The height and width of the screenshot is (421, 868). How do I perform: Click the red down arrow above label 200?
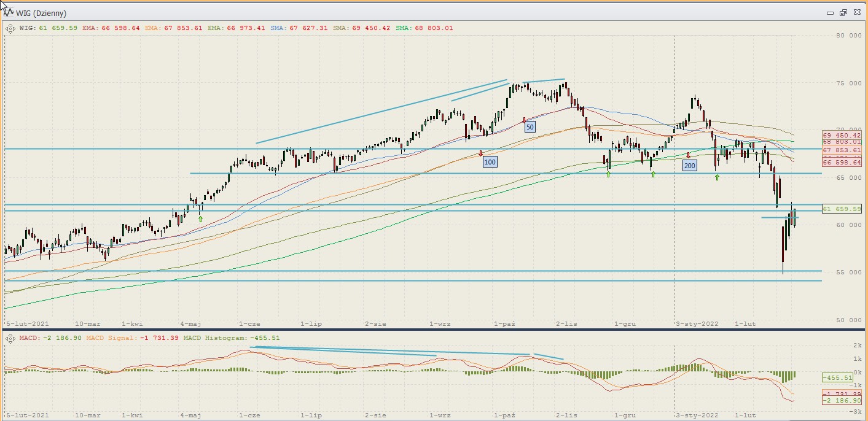coord(689,155)
